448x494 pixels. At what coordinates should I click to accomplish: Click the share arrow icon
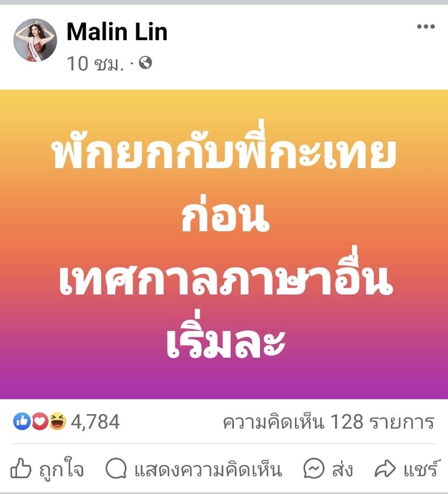pos(385,469)
